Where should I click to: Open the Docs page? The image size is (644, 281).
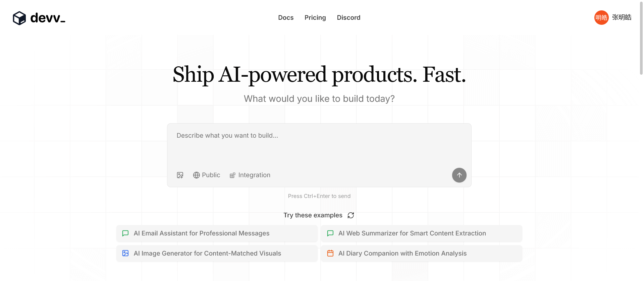[x=286, y=17]
